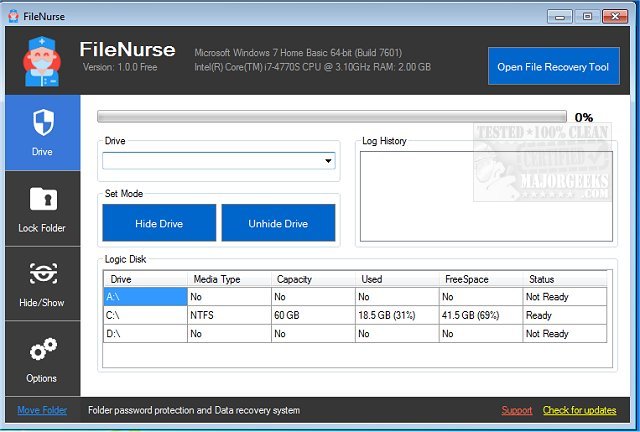Click the Status column header

click(565, 279)
